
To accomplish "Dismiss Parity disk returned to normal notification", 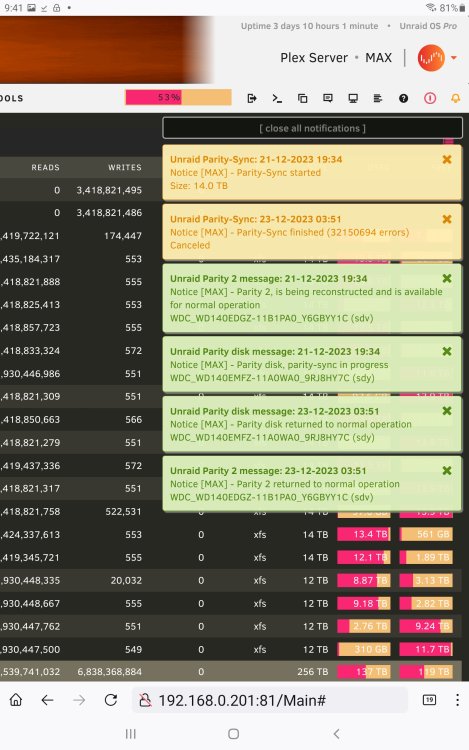I will pyautogui.click(x=447, y=411).
